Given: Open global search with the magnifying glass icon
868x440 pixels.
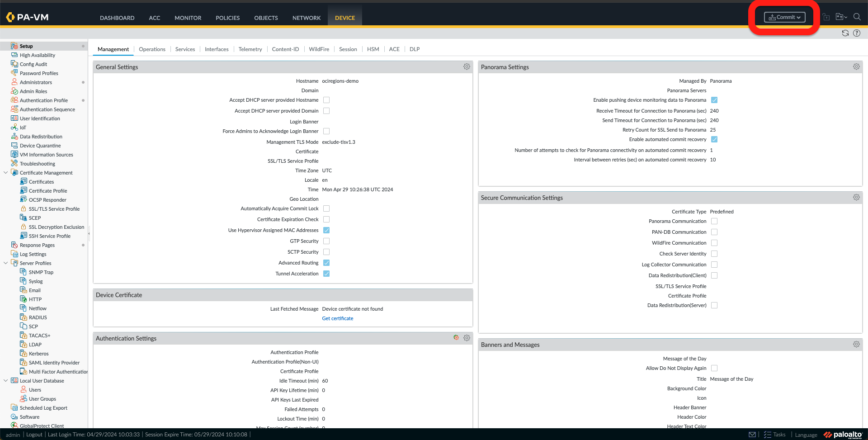Looking at the screenshot, I should click(857, 17).
